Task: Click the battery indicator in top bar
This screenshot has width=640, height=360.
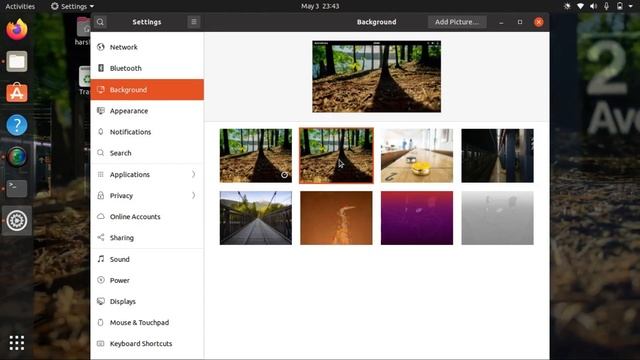Action: coord(620,6)
